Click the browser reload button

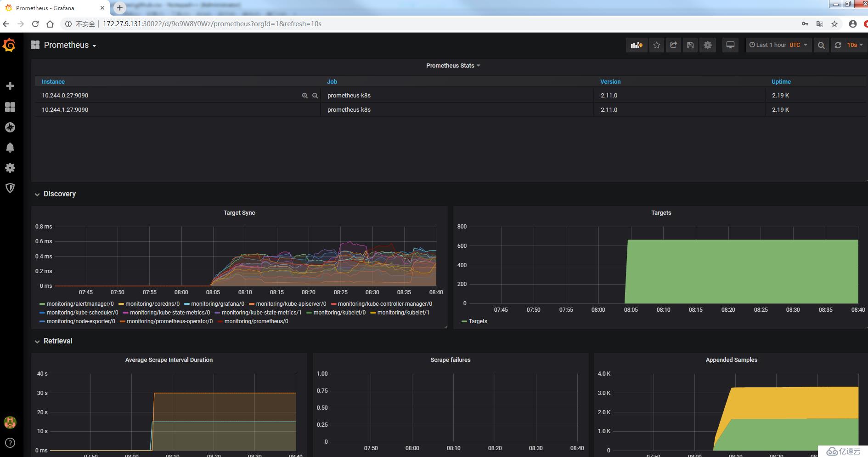pyautogui.click(x=35, y=24)
